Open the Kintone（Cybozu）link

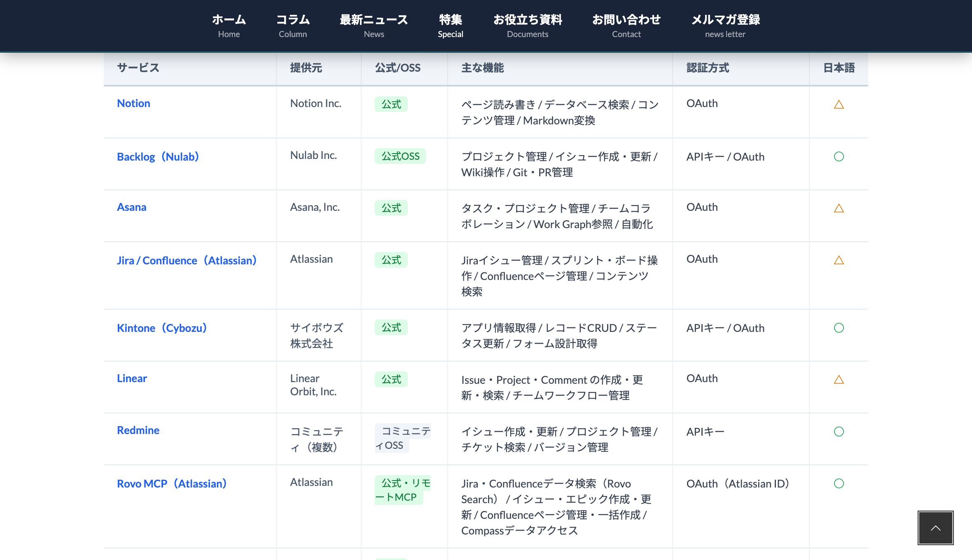(x=162, y=328)
